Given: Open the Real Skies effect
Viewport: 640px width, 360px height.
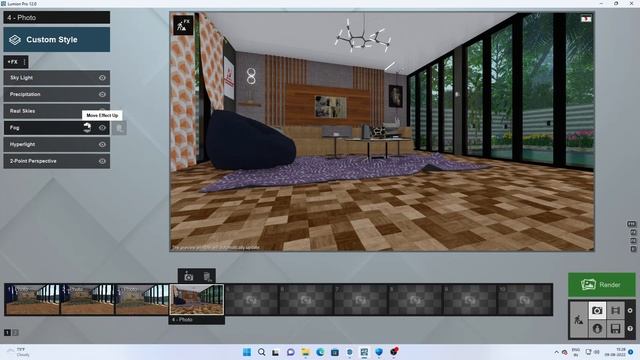Looking at the screenshot, I should click(x=57, y=111).
